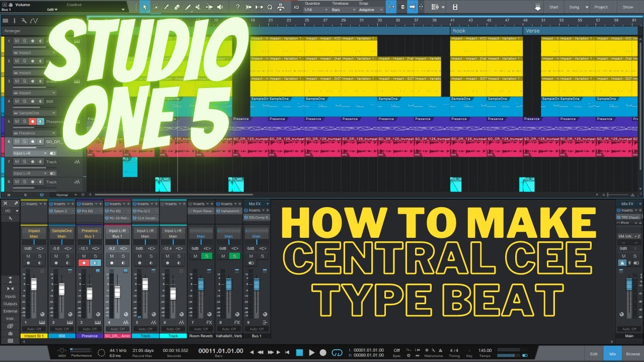The image size is (644, 362).
Task: Click the info 'i' icon above tracks
Action: click(x=14, y=21)
